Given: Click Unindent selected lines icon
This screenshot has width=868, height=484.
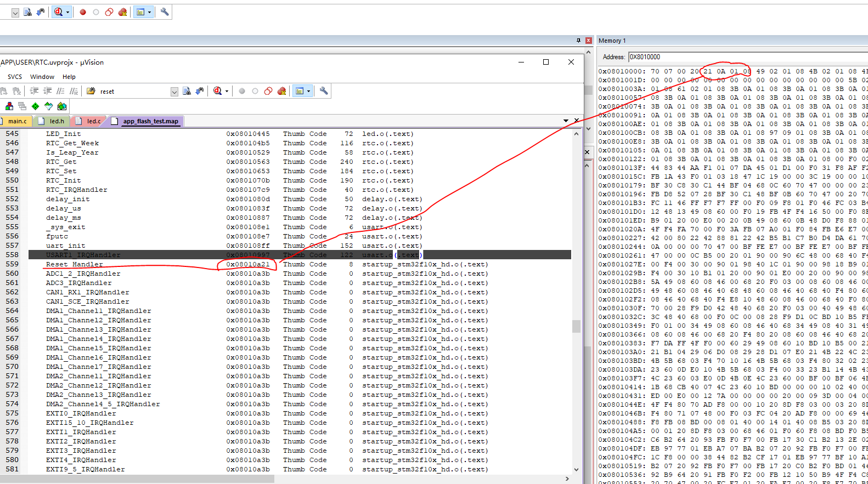Looking at the screenshot, I should pos(47,91).
